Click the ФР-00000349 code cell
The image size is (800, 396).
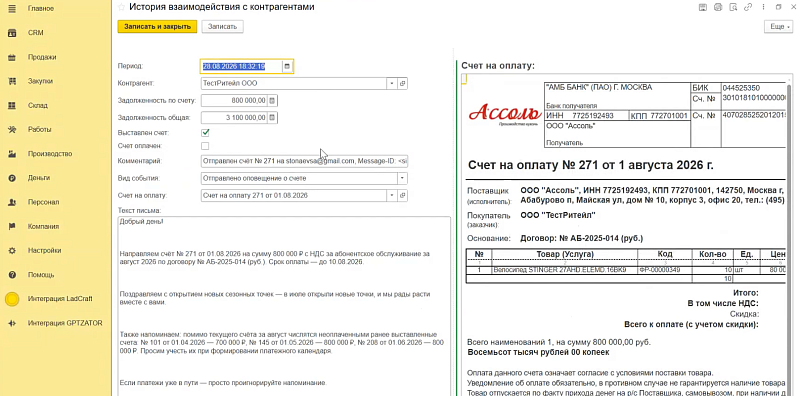tap(665, 269)
